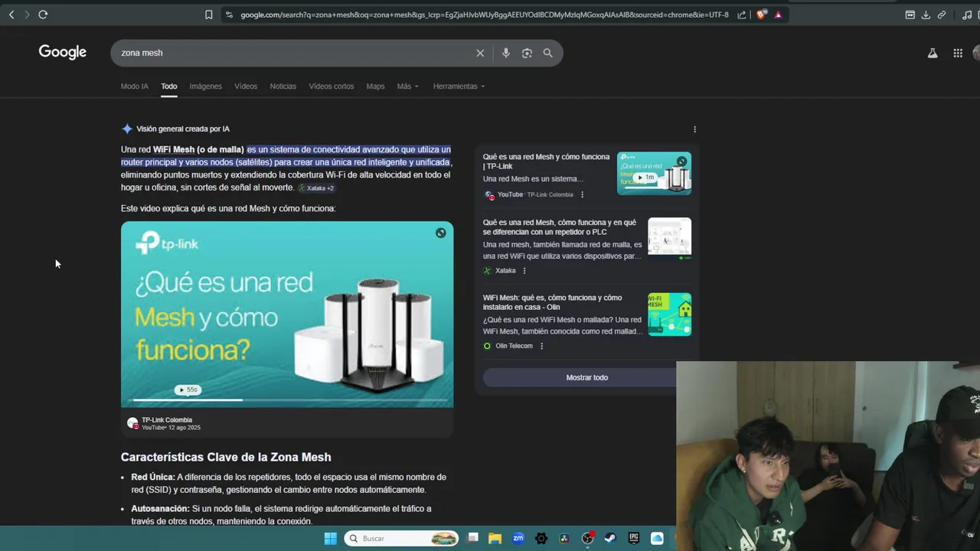Image resolution: width=980 pixels, height=551 pixels.
Task: Open Epic Games Launcher from taskbar
Action: [634, 539]
